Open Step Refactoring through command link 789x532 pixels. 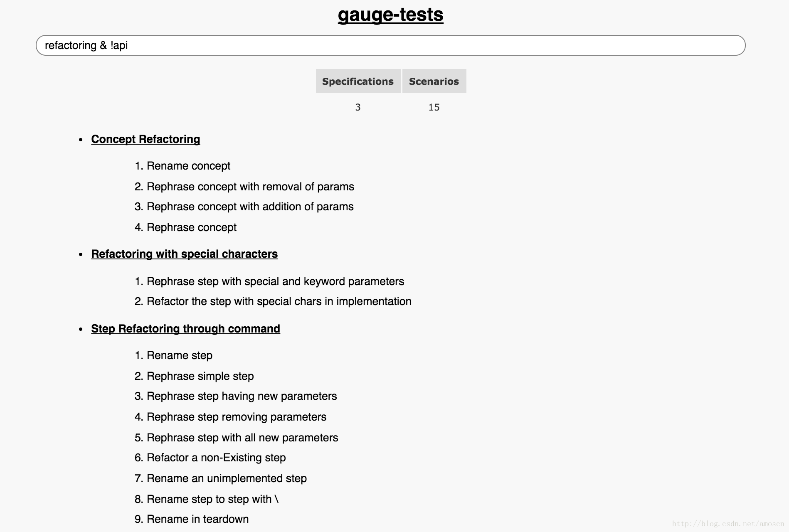(185, 329)
